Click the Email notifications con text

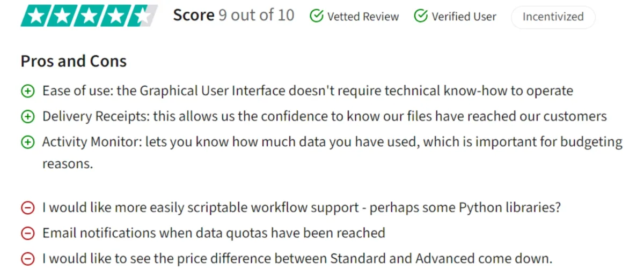click(214, 233)
